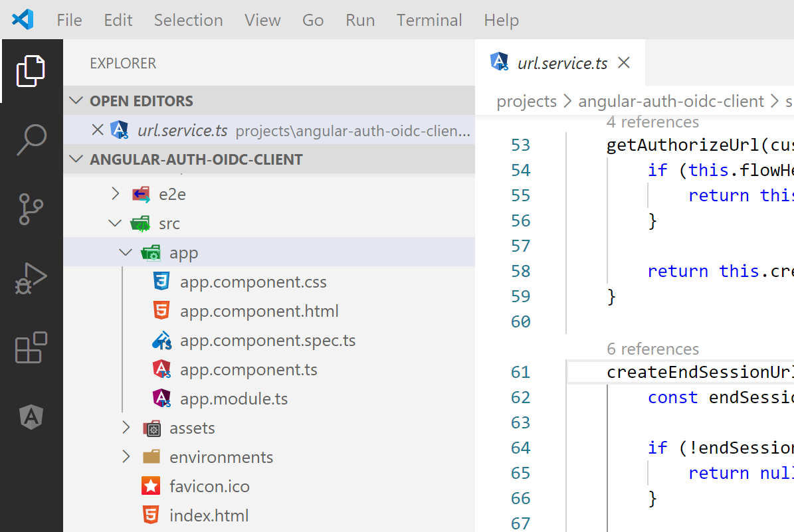The image size is (794, 532).
Task: Collapse the OPEN EDITORS section
Action: 77,100
